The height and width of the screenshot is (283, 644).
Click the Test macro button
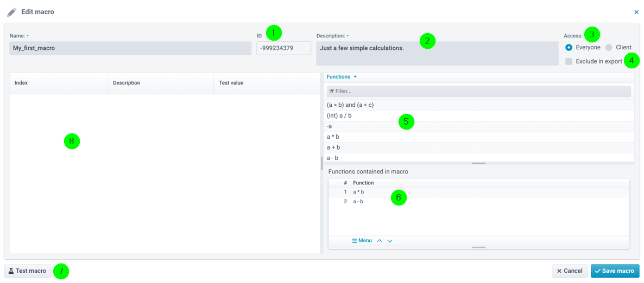[28, 271]
